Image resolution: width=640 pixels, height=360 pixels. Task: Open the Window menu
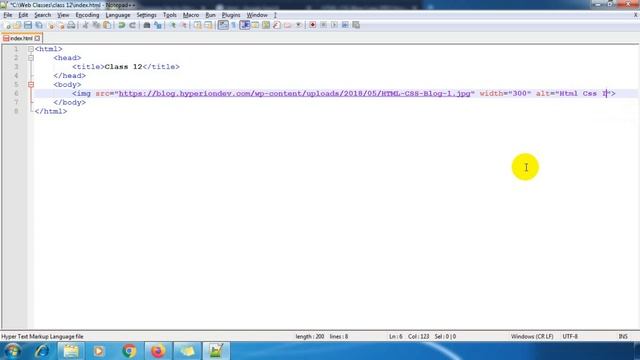(x=257, y=15)
